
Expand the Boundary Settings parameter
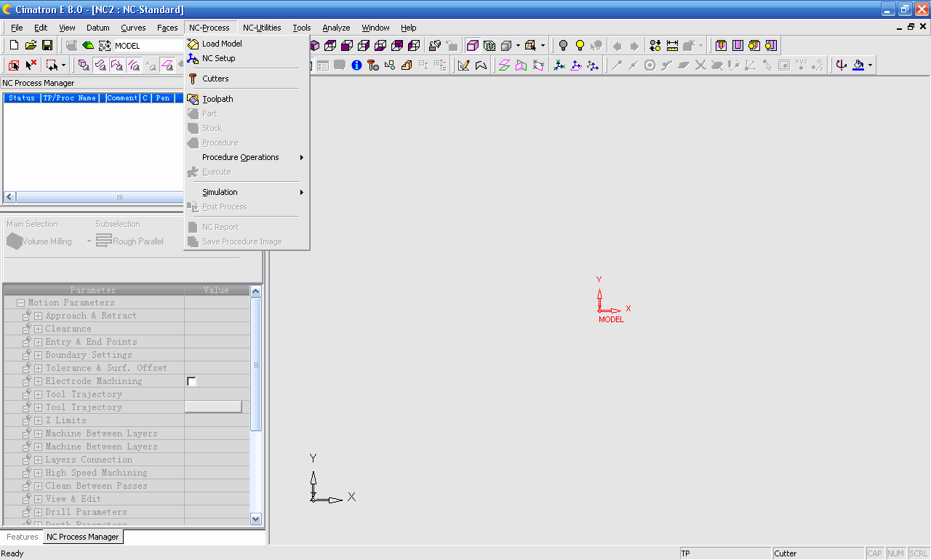tap(38, 355)
